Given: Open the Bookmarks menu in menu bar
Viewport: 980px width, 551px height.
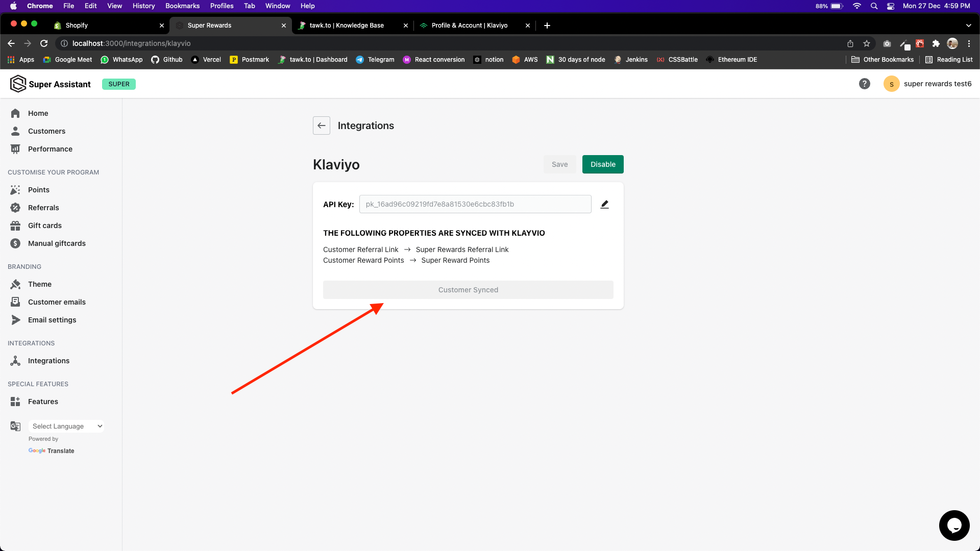Looking at the screenshot, I should click(182, 6).
